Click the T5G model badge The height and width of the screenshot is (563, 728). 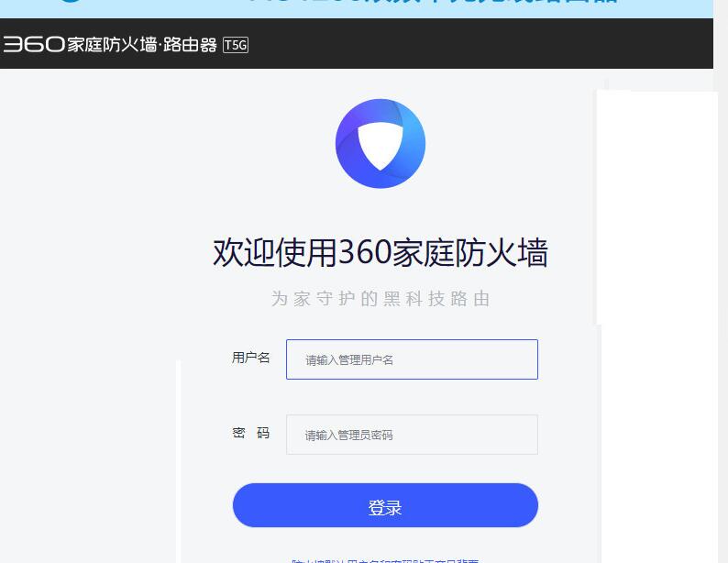pos(236,45)
